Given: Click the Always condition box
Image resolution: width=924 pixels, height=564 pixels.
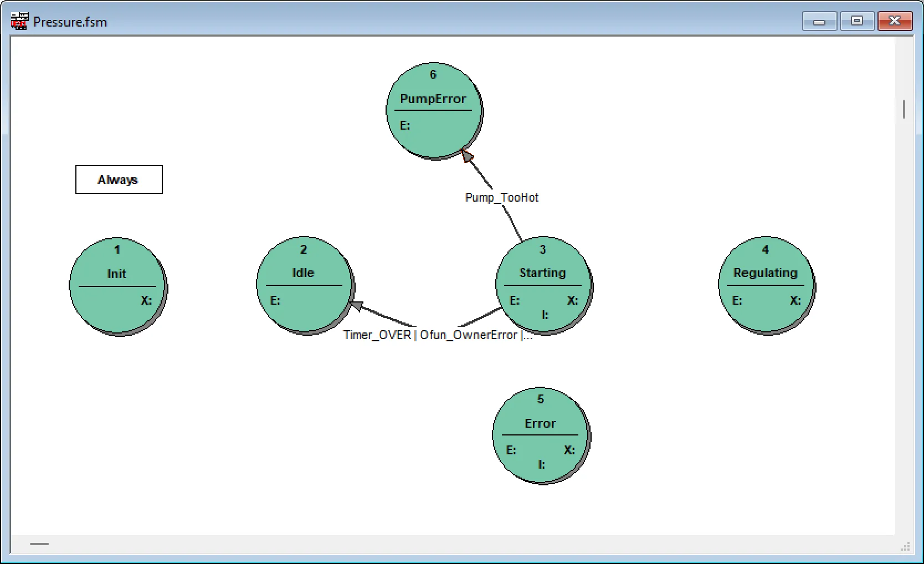Looking at the screenshot, I should [118, 180].
